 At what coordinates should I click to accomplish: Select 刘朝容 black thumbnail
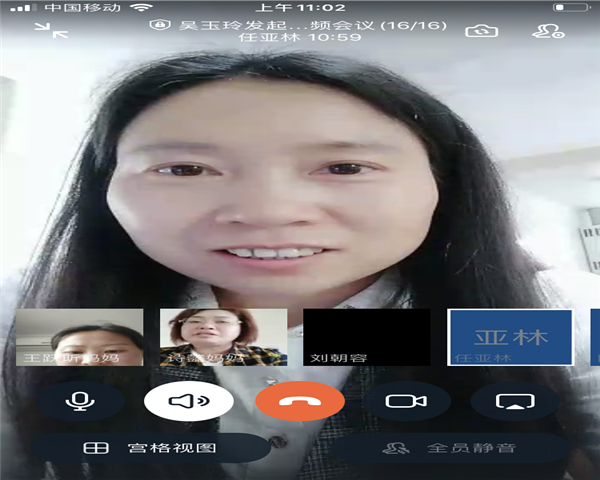pos(367,337)
